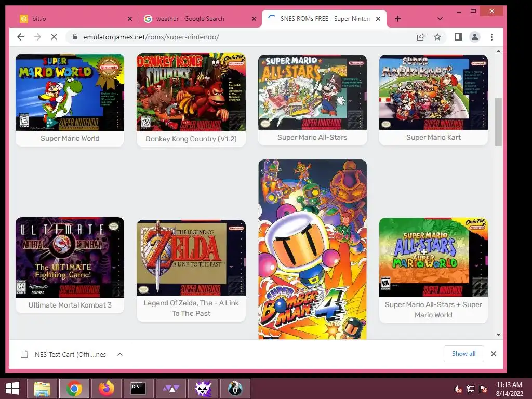Click Chrome icon on taskbar
This screenshot has width=532, height=399.
[74, 389]
